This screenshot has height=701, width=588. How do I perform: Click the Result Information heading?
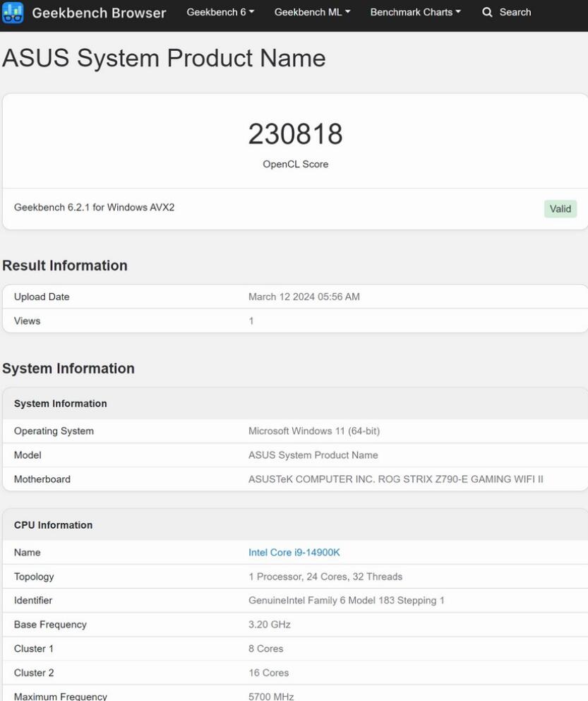point(65,266)
